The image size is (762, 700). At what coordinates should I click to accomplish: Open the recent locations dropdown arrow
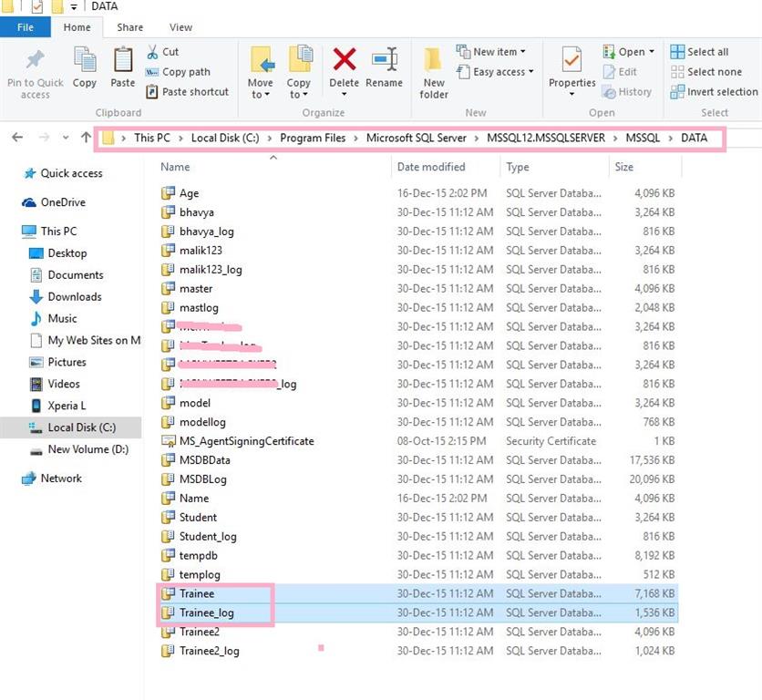coord(66,138)
